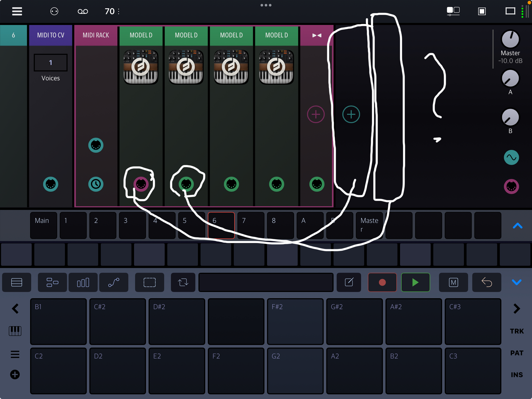Open the automation curve button
Viewport: 532px width, 399px height.
[114, 282]
